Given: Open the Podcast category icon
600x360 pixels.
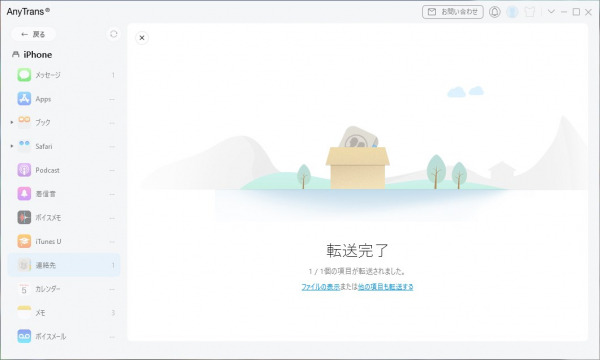Looking at the screenshot, I should coord(24,170).
